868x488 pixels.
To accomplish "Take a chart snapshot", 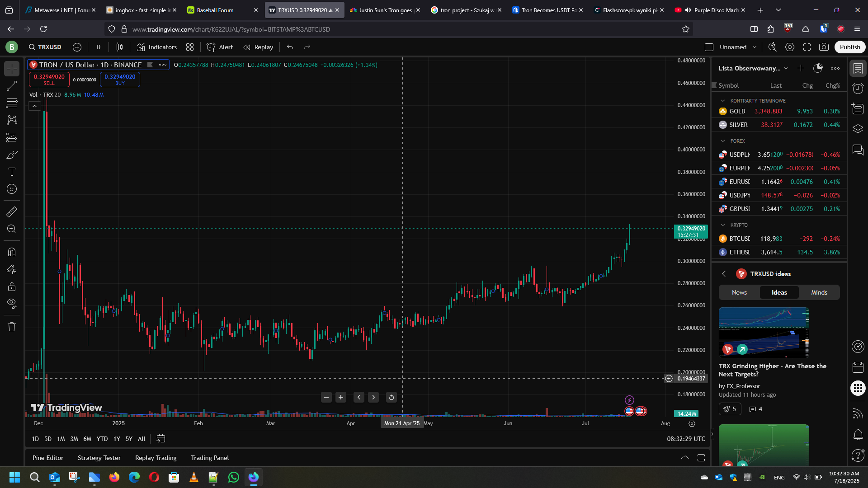I will [824, 47].
